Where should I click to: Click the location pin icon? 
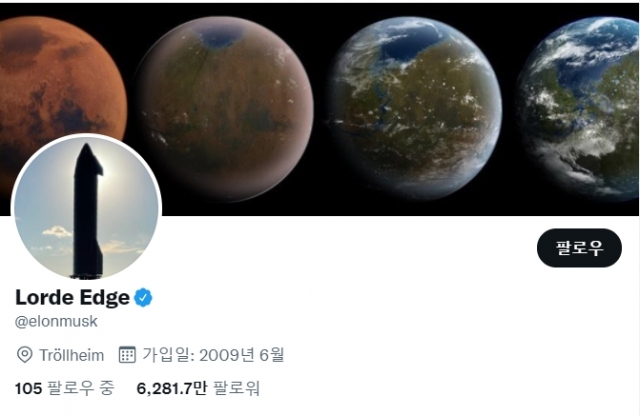point(24,355)
